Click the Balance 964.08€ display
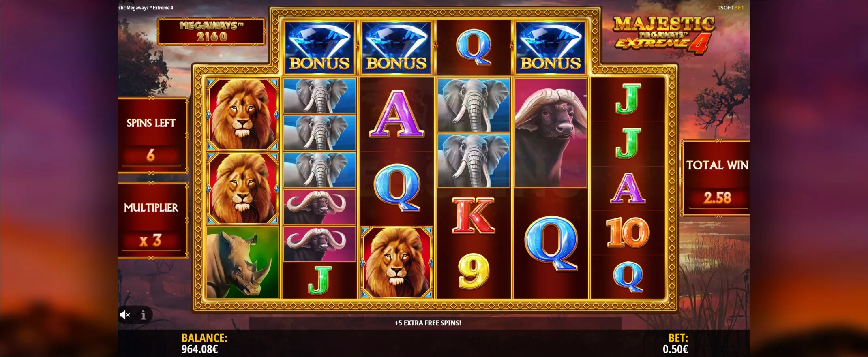The image size is (868, 357). [204, 343]
